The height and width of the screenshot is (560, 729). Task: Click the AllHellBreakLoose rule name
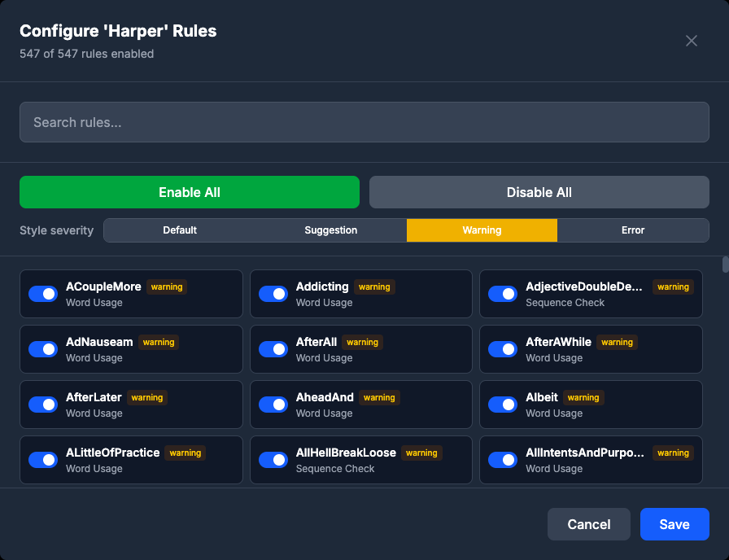[346, 453]
